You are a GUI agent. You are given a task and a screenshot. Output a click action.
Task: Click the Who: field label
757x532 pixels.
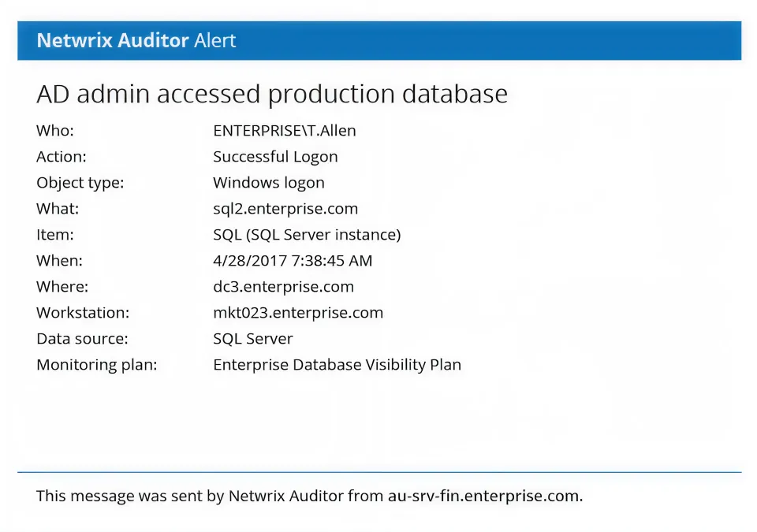coord(55,131)
